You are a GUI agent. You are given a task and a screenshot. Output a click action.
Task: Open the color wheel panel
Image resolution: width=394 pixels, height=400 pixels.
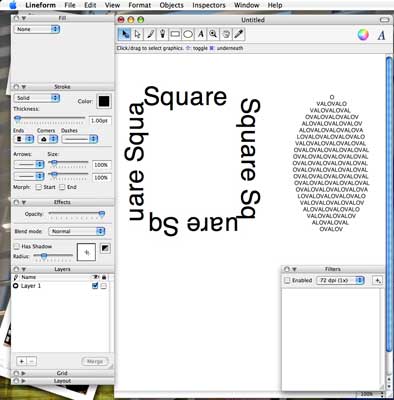[x=363, y=34]
